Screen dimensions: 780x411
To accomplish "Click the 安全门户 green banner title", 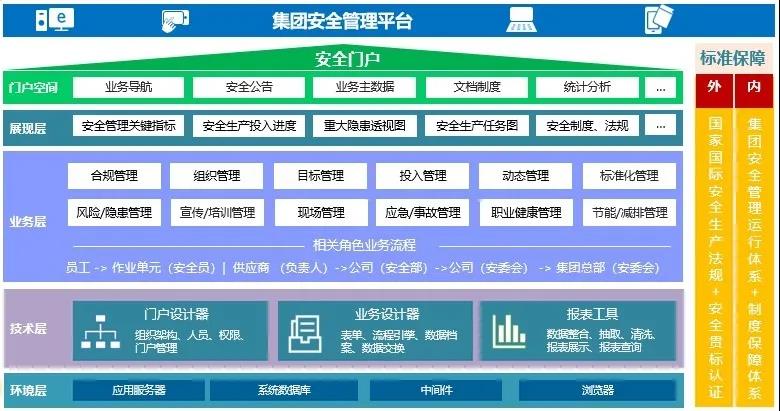I will coord(347,59).
